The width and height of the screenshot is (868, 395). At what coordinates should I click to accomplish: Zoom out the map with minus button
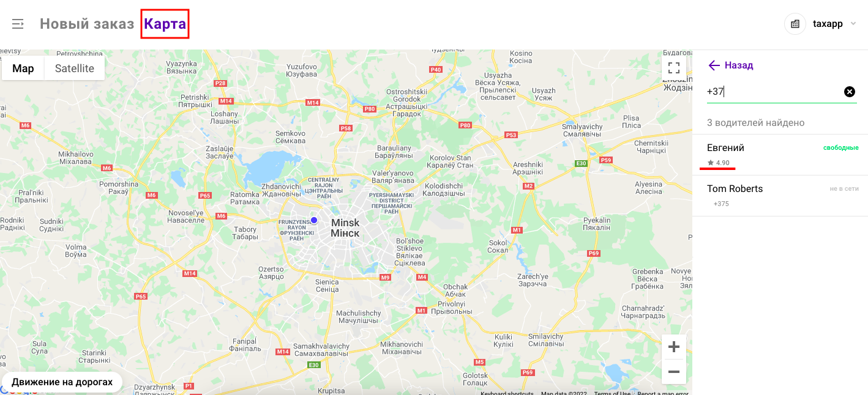(x=674, y=372)
